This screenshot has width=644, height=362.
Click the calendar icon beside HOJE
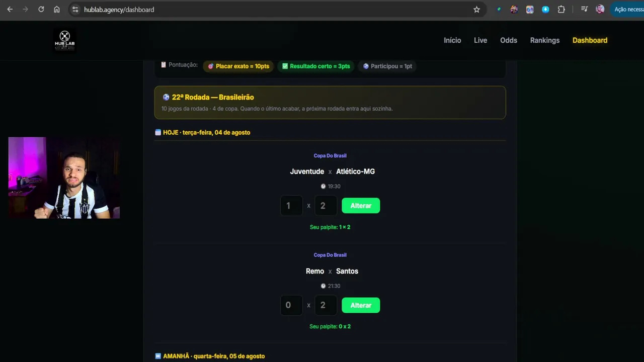tap(158, 132)
